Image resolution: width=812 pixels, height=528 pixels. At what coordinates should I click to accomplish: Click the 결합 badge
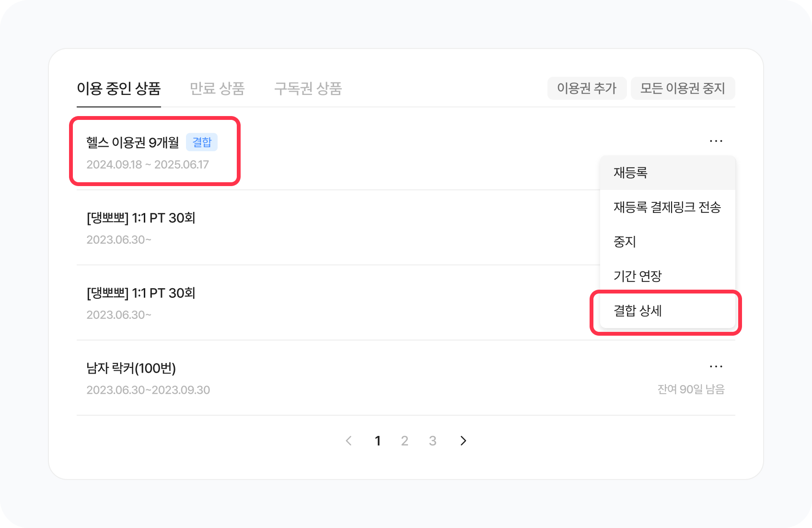[202, 142]
